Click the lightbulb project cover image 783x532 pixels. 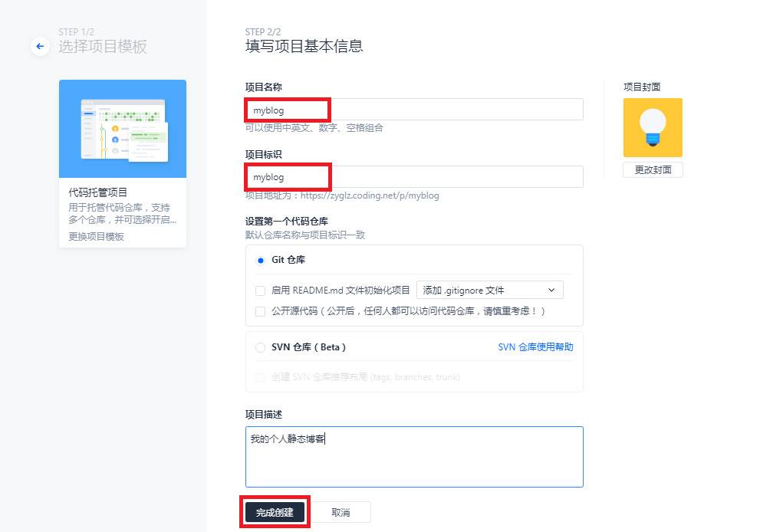653,128
